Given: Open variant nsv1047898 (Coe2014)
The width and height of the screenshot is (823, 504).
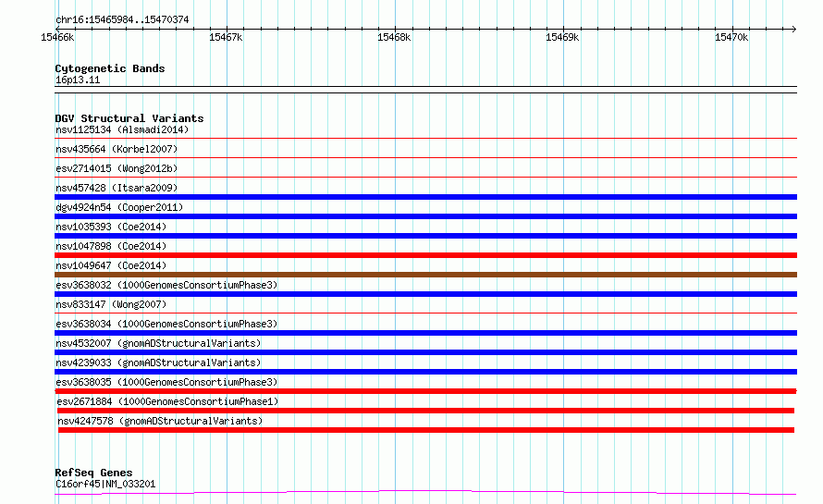Looking at the screenshot, I should [111, 246].
